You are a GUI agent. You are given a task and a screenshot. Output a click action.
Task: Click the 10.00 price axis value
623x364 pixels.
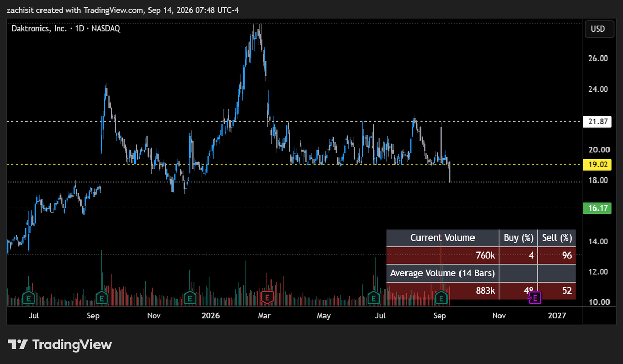tap(598, 302)
